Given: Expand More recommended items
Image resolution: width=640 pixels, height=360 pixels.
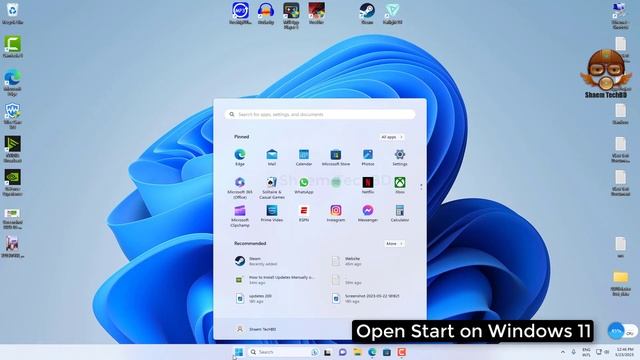Looking at the screenshot, I should coord(394,244).
